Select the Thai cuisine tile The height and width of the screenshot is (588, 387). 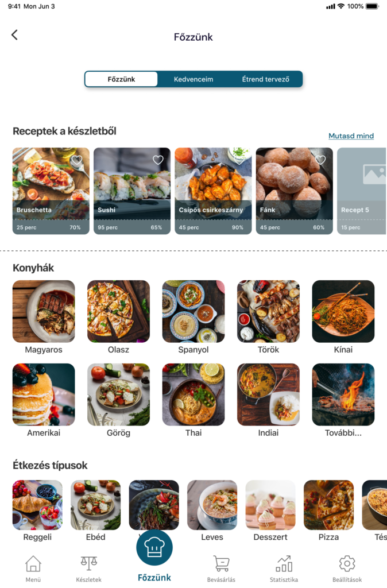(x=193, y=400)
